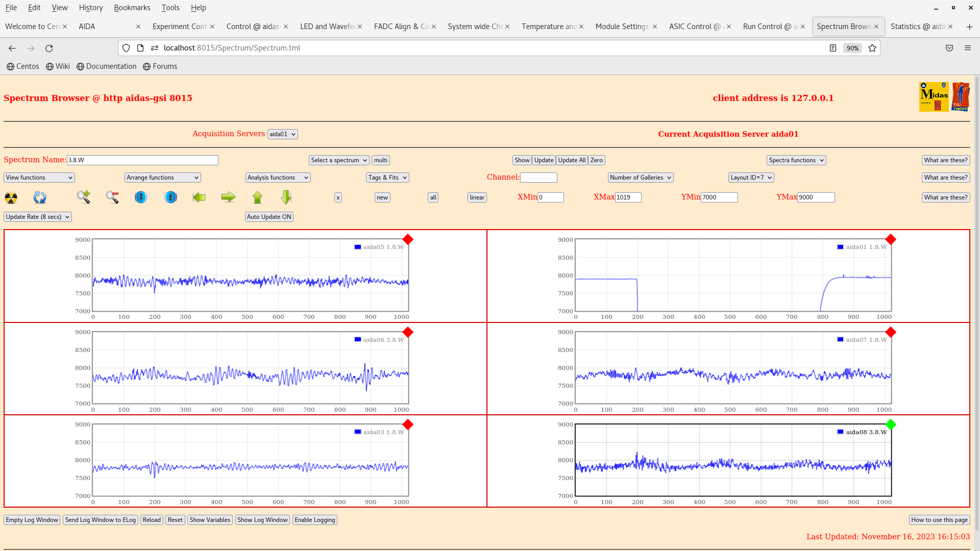Click the green up arrow icon
The image size is (980, 551).
pyautogui.click(x=257, y=197)
